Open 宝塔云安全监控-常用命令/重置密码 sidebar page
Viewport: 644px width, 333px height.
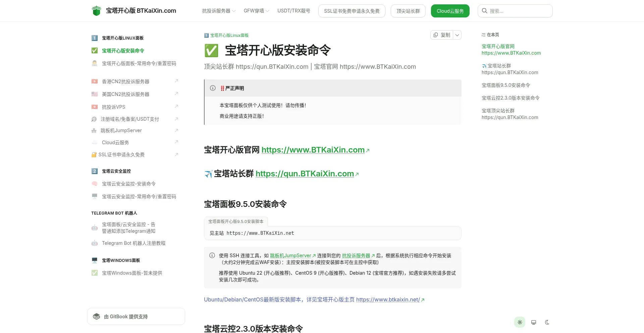coord(139,197)
